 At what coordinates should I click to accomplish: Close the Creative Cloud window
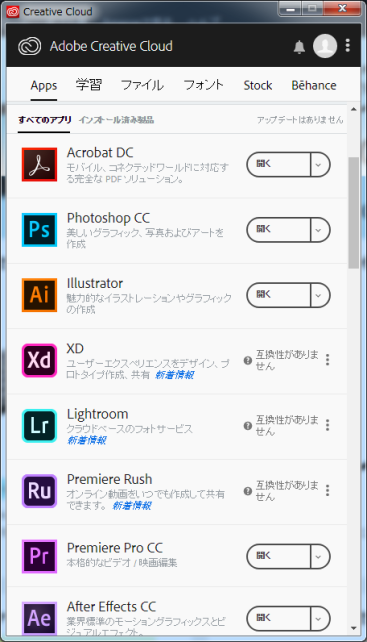pos(341,9)
